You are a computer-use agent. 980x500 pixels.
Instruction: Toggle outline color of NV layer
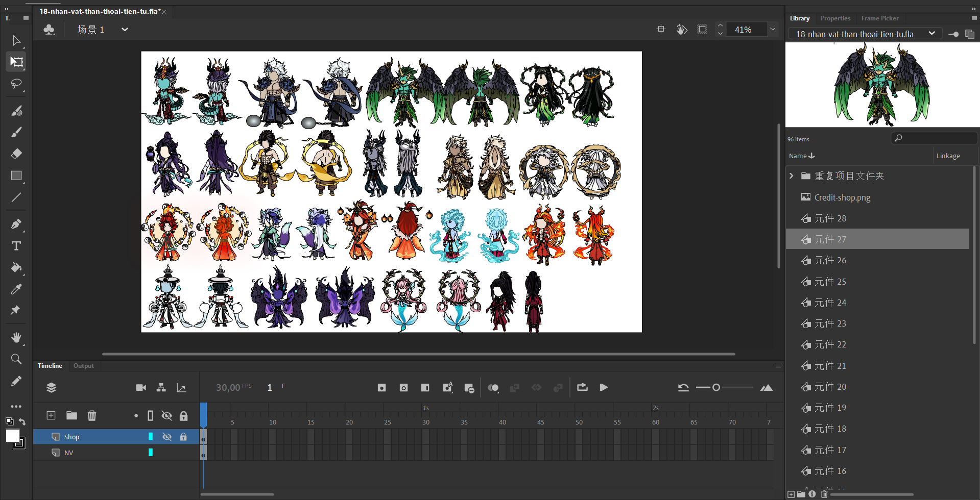coord(151,453)
